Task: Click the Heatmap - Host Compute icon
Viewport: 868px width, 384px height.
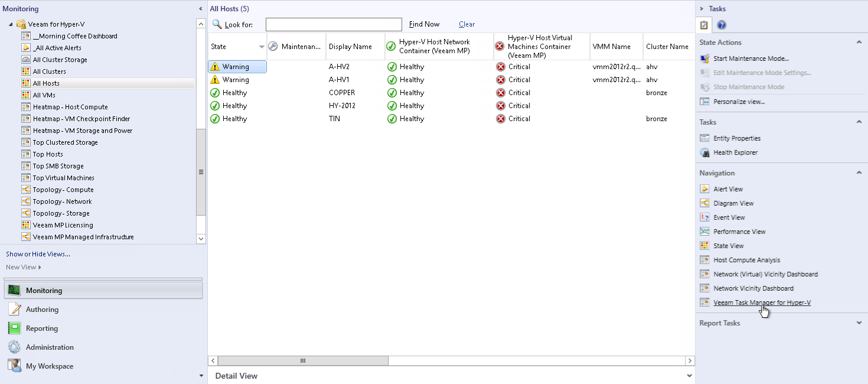Action: pyautogui.click(x=26, y=107)
